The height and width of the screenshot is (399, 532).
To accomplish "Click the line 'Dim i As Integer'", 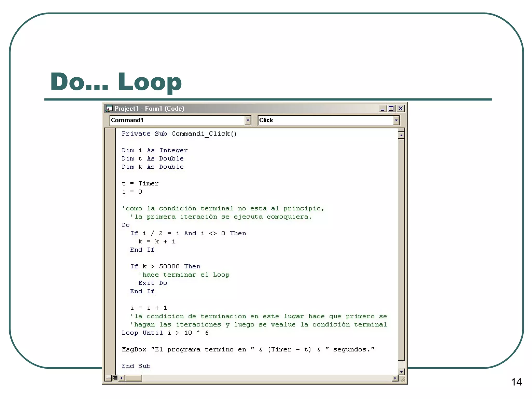I will click(x=155, y=150).
